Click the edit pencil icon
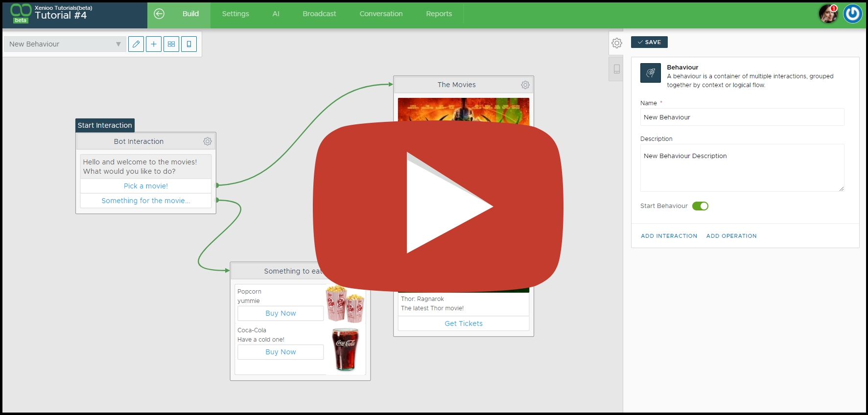 136,44
